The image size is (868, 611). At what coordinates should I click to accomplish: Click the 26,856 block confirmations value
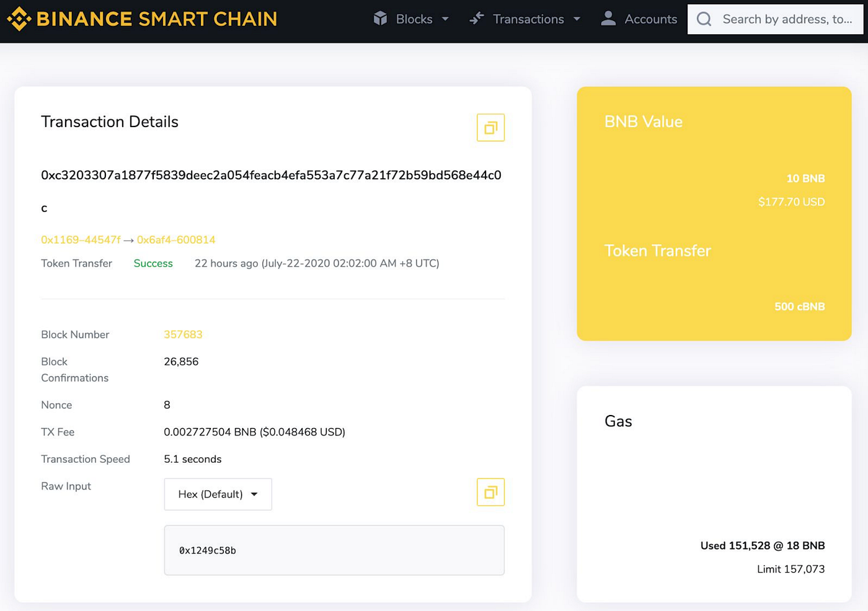point(181,362)
